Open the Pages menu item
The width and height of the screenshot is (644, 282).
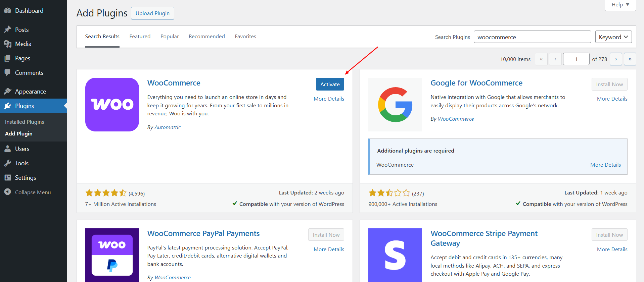click(34, 58)
